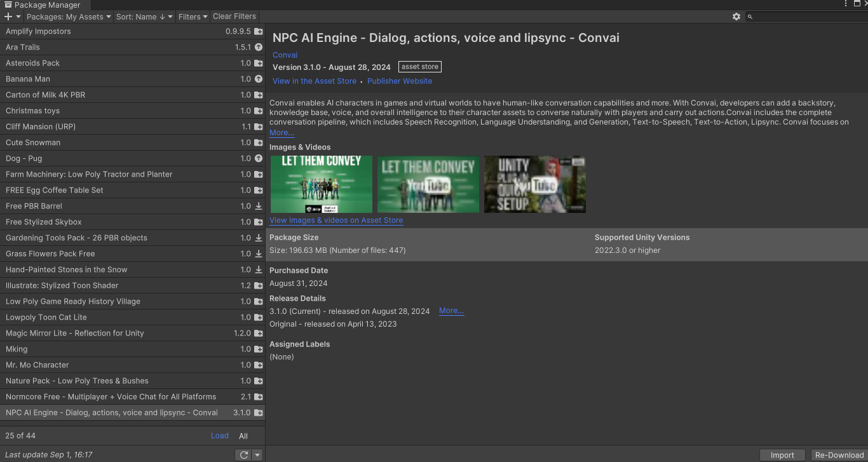Open the Let Them Convey YouTube video thumbnail
Viewport: 868px width, 462px height.
(428, 184)
